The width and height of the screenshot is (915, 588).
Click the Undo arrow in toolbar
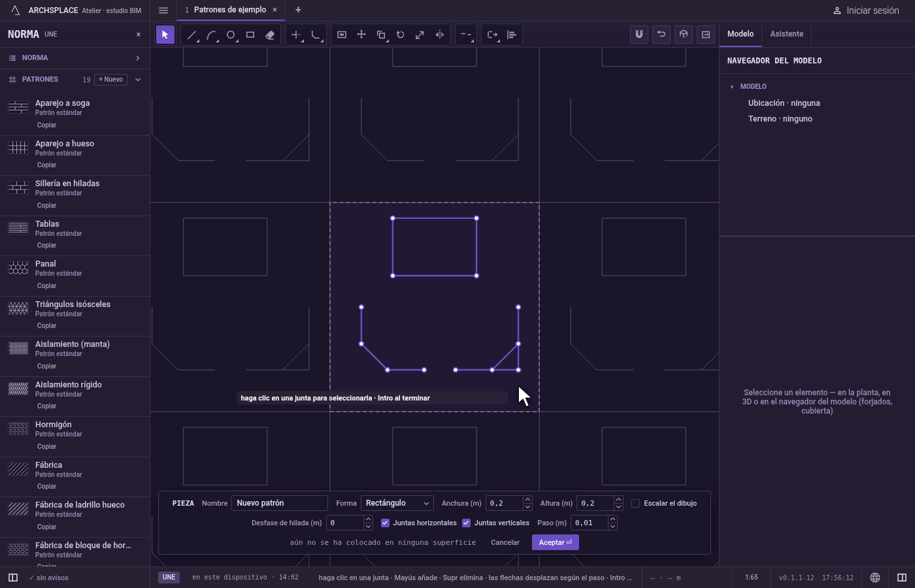click(661, 34)
